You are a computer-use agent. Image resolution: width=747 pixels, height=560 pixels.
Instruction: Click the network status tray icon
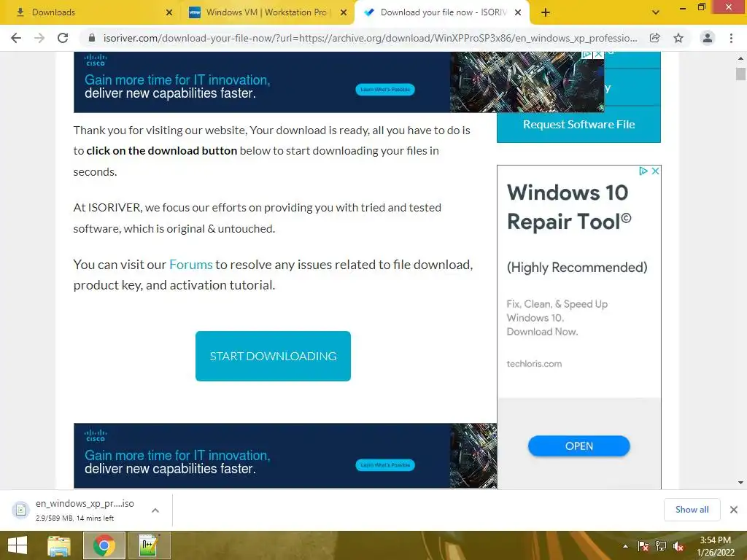[661, 546]
